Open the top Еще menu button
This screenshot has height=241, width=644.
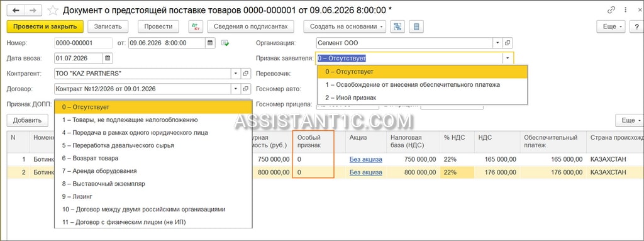(611, 26)
